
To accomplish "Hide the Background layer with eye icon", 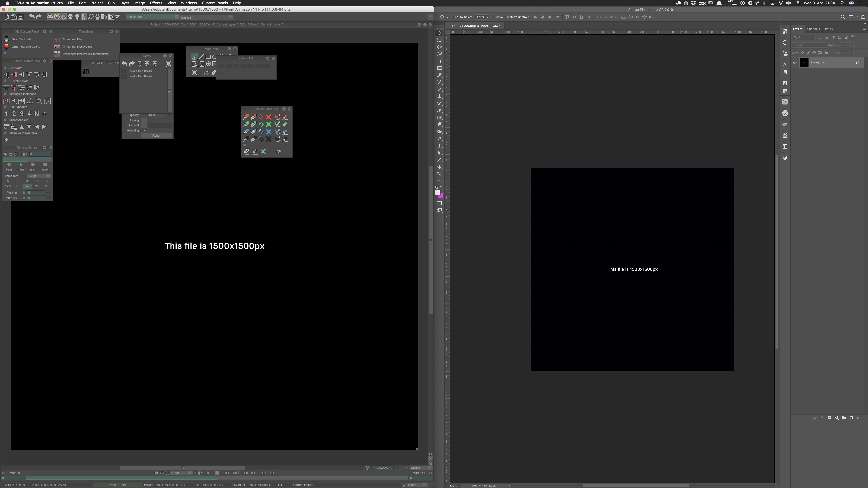I will [x=795, y=63].
